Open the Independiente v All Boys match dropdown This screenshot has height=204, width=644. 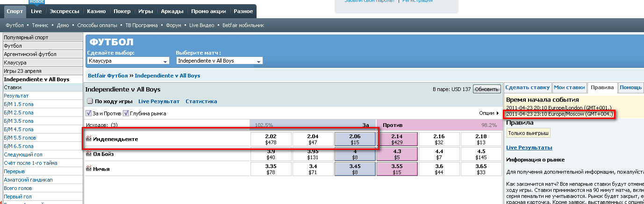220,61
